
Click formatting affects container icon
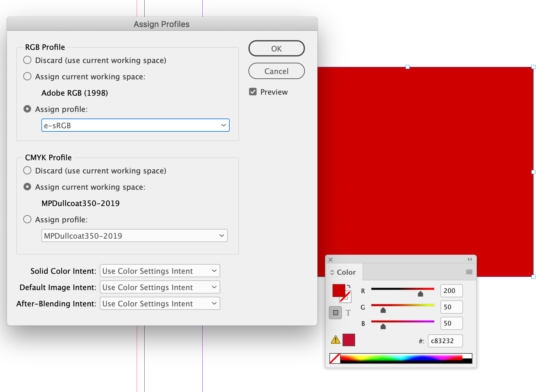point(335,312)
